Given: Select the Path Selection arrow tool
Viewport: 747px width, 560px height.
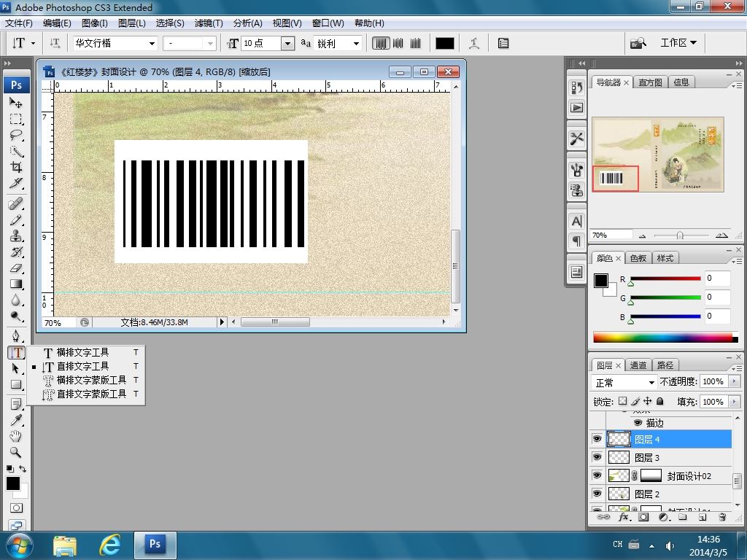Looking at the screenshot, I should [x=16, y=368].
